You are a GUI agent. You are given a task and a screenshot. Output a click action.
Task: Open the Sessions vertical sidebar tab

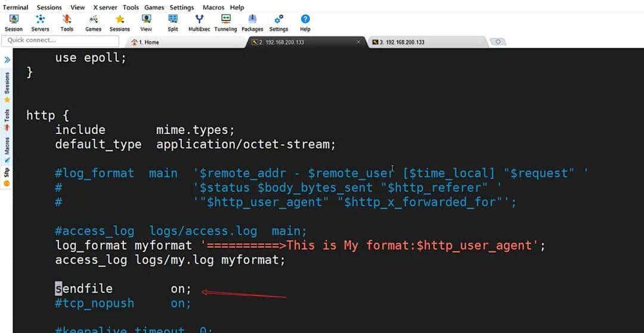point(7,88)
